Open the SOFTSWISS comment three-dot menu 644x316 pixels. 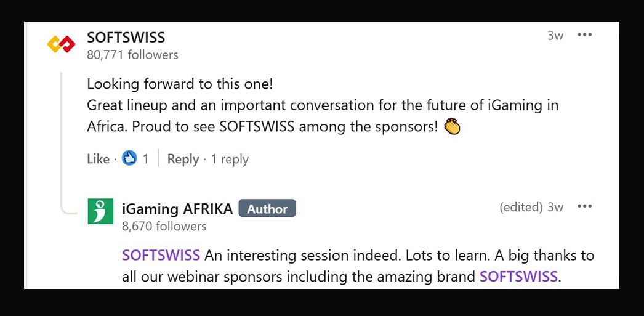[584, 35]
